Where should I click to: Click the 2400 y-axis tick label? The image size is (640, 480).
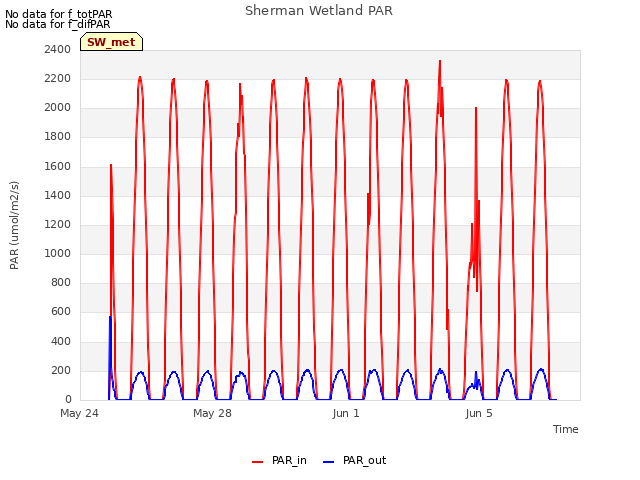[x=58, y=49]
